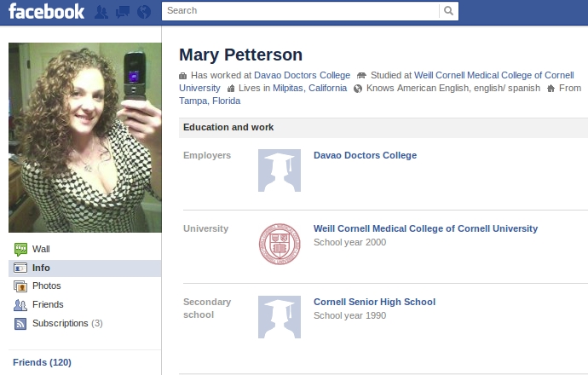Screen dimensions: 588x375
Task: Open the friend requests icon in header
Action: (x=101, y=12)
